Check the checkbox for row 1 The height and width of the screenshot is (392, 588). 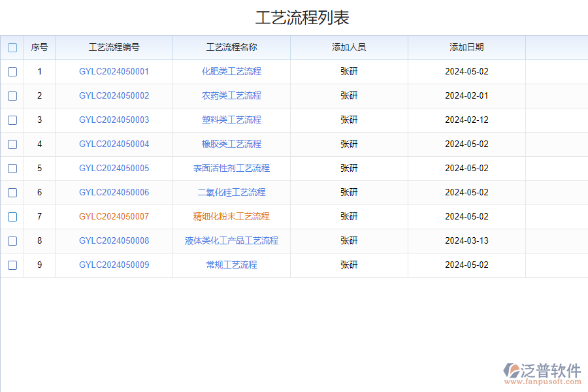(x=12, y=72)
